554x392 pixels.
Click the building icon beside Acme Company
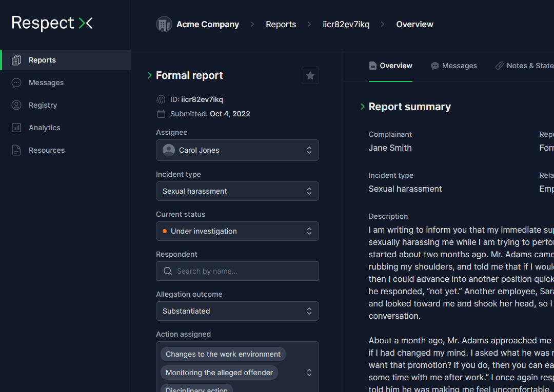pyautogui.click(x=164, y=24)
